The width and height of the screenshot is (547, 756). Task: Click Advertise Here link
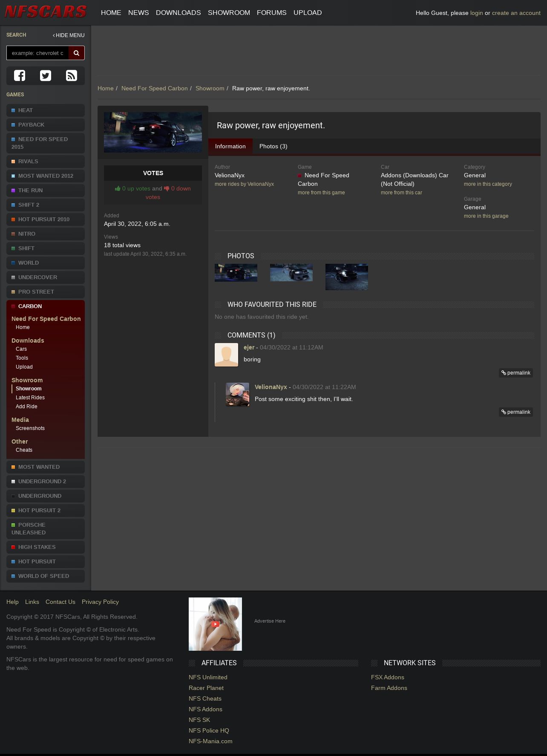(270, 621)
